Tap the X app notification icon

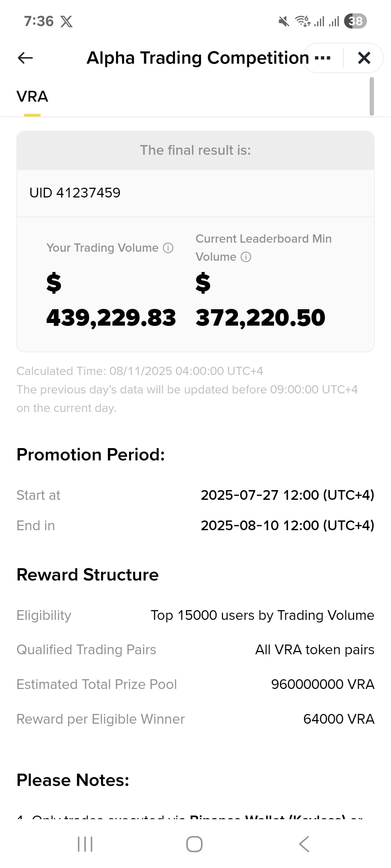pos(66,21)
